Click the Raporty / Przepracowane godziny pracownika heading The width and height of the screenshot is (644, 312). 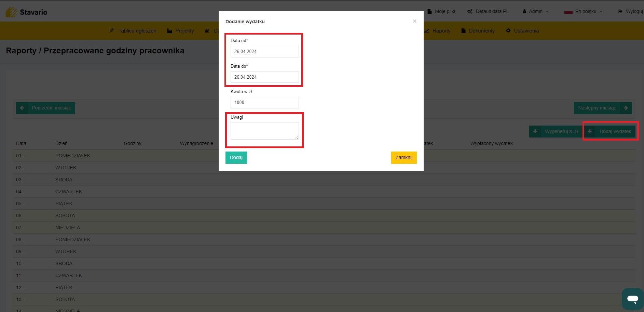coord(95,51)
